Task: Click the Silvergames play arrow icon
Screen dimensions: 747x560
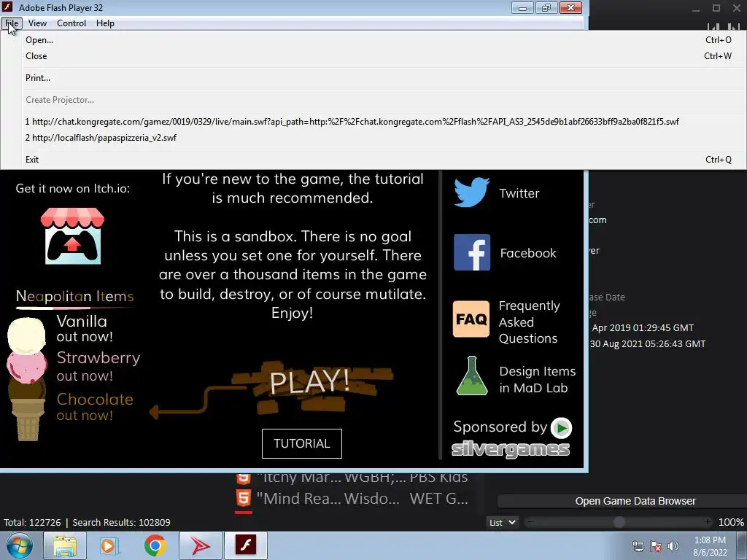Action: 561,427
